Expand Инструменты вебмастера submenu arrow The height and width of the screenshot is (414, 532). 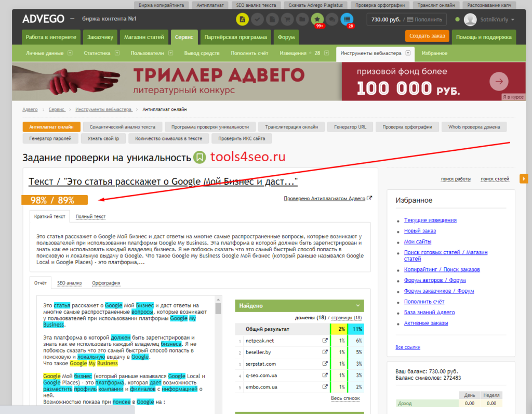[x=408, y=53]
